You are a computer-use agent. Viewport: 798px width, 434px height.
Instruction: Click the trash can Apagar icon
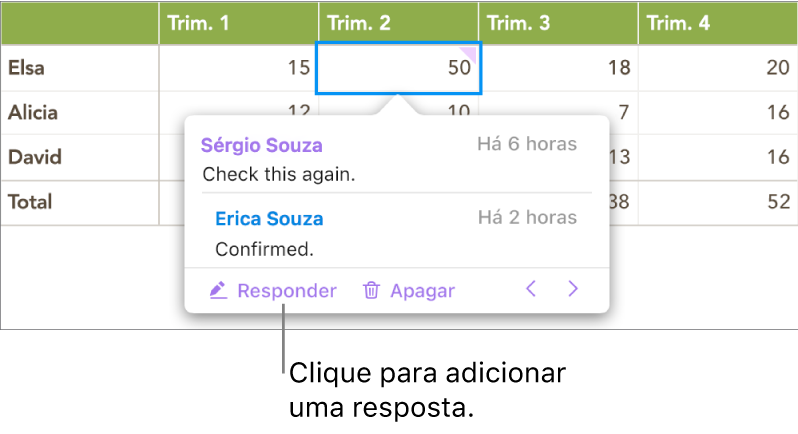(x=371, y=291)
